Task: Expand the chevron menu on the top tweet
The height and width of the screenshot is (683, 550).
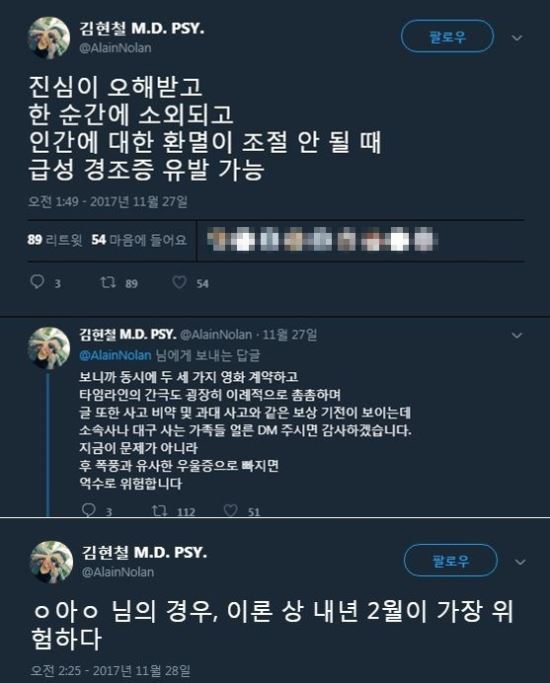Action: pyautogui.click(x=517, y=38)
